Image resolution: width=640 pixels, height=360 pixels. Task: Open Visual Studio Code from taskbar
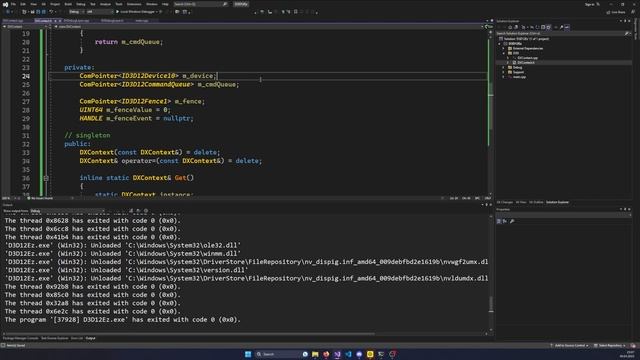click(x=348, y=354)
